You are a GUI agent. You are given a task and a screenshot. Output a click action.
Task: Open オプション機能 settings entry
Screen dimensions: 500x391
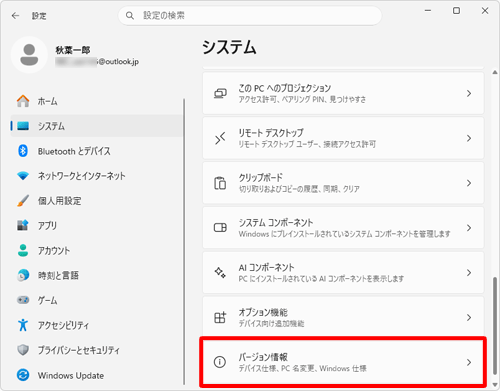343,317
